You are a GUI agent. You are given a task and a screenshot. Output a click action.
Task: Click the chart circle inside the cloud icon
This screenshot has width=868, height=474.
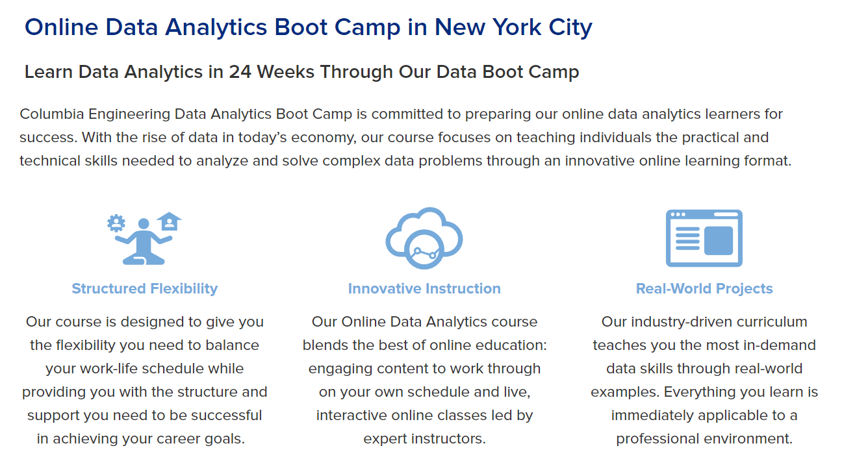pyautogui.click(x=423, y=251)
